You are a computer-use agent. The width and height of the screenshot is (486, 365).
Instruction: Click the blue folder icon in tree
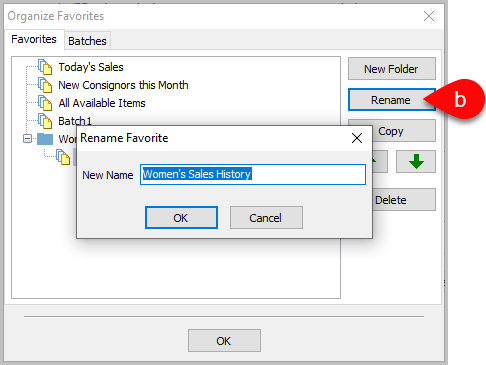click(45, 139)
